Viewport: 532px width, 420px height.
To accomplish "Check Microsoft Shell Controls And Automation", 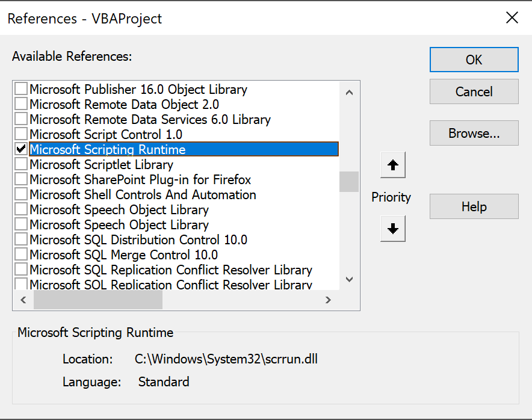I will (x=21, y=194).
